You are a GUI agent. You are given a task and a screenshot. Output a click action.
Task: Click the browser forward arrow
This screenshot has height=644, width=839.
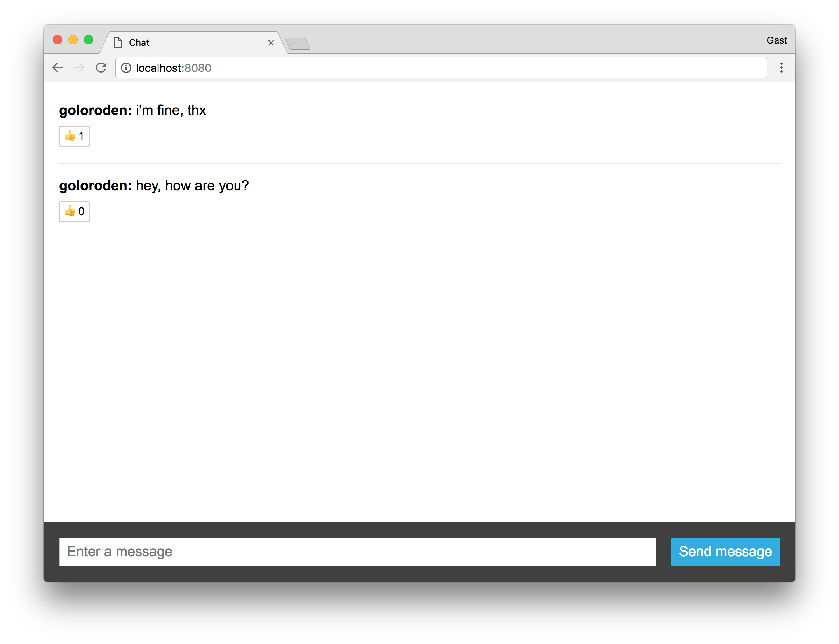[79, 68]
